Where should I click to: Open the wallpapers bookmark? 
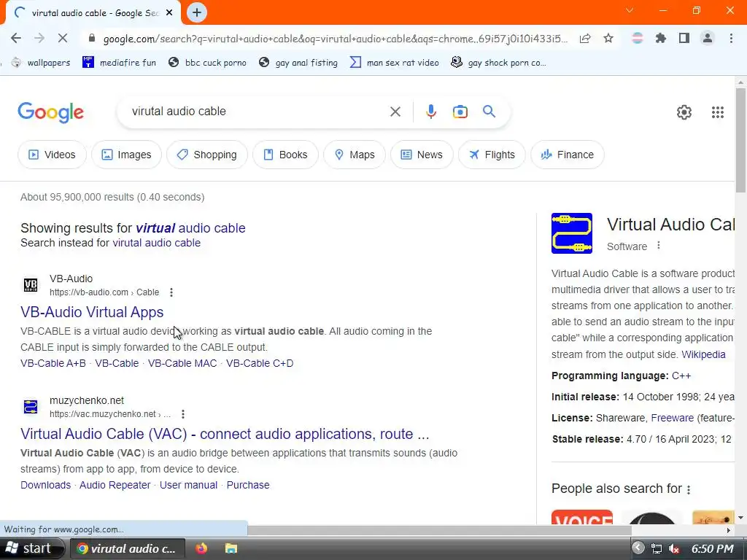tap(41, 63)
